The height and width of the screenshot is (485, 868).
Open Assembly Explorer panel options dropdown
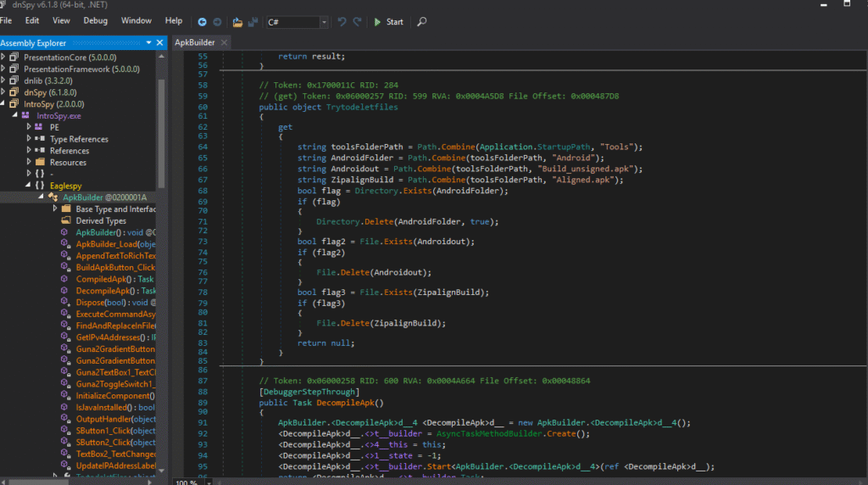point(149,42)
